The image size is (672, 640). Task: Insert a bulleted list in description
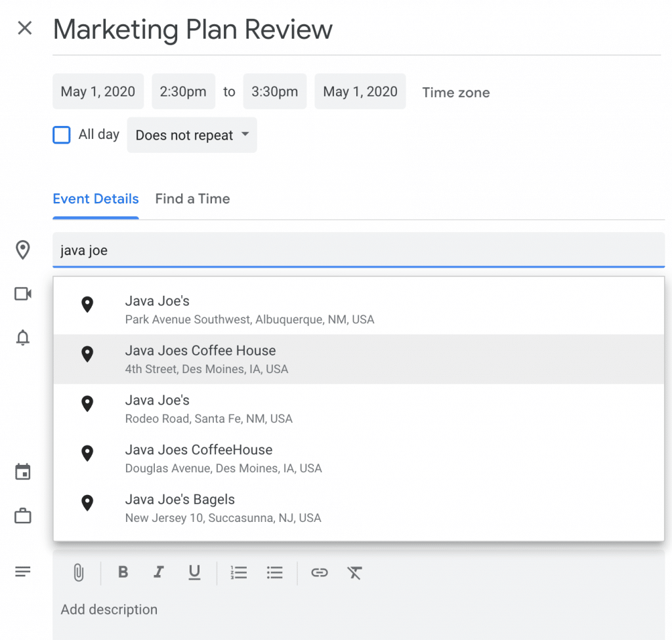pos(275,572)
